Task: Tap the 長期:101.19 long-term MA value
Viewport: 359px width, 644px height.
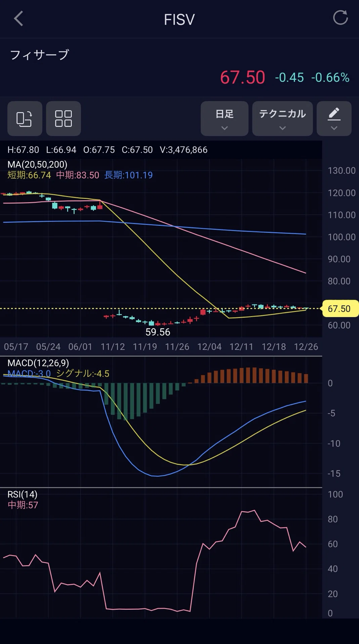Action: tap(128, 175)
